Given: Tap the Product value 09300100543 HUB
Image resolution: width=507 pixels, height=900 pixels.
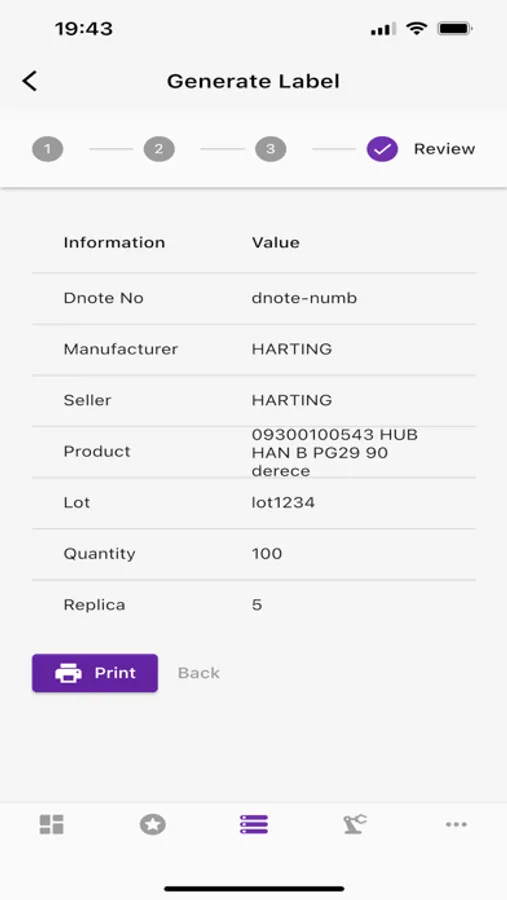Looking at the screenshot, I should click(335, 452).
